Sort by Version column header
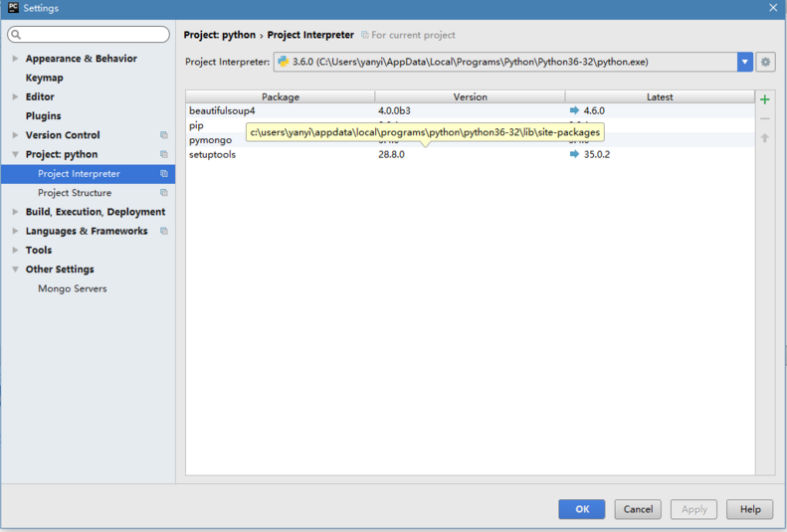This screenshot has width=787, height=532. tap(470, 96)
